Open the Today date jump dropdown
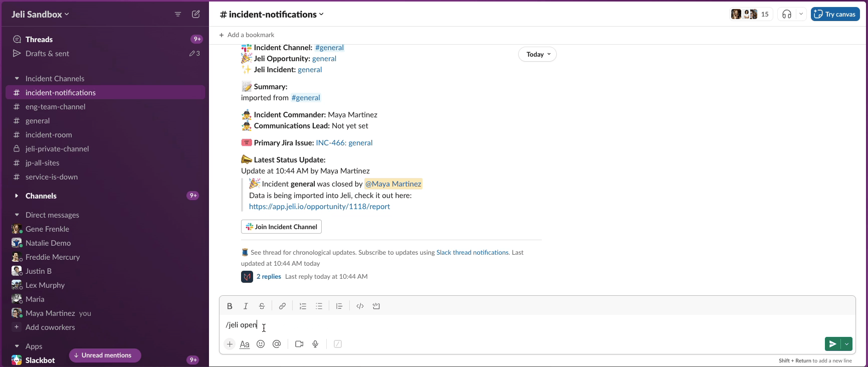 tap(537, 54)
